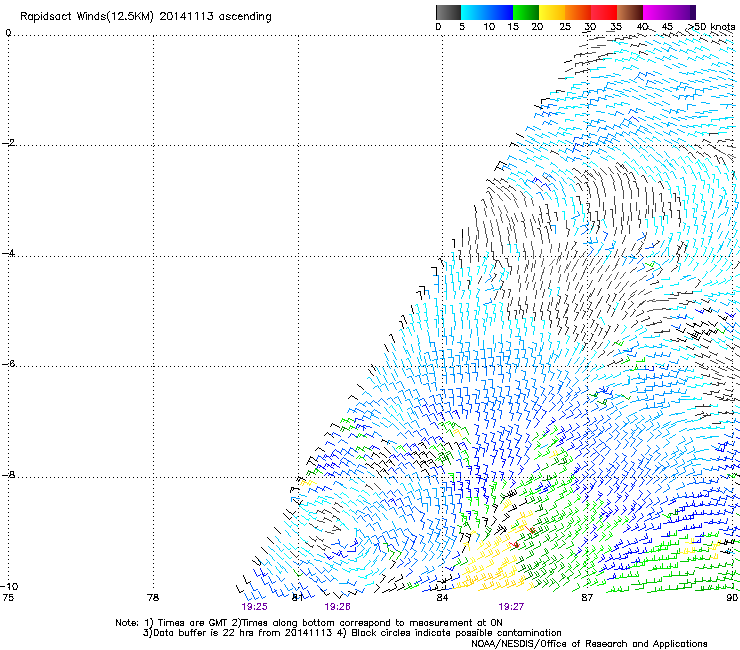Click the latitude -4 axis label

tap(9, 253)
